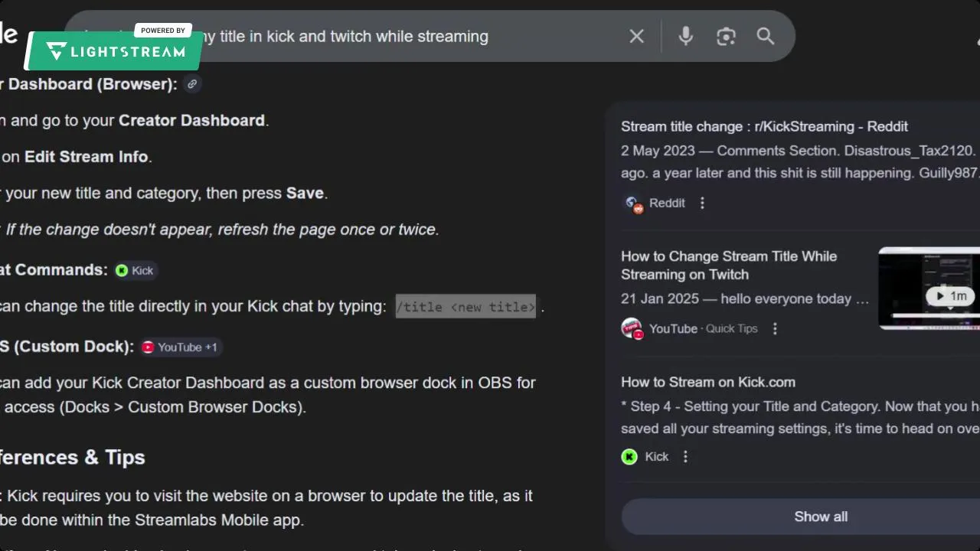980x551 pixels.
Task: Clear the search box text
Action: click(x=636, y=36)
